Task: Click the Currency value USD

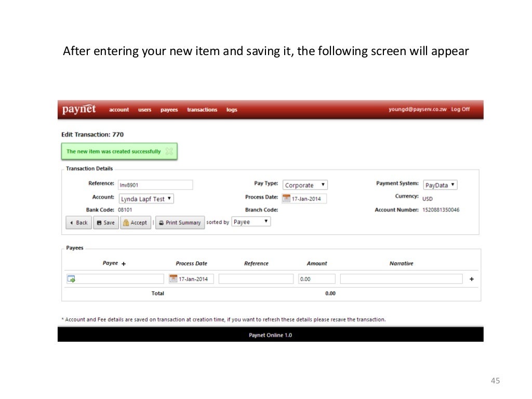Action: (x=428, y=199)
